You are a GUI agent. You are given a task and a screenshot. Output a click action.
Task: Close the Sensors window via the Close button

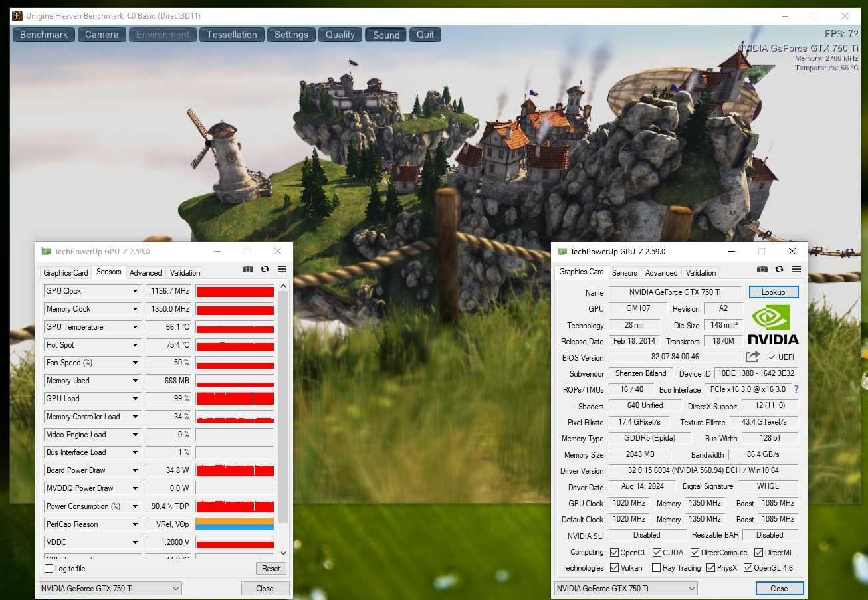[x=265, y=589]
